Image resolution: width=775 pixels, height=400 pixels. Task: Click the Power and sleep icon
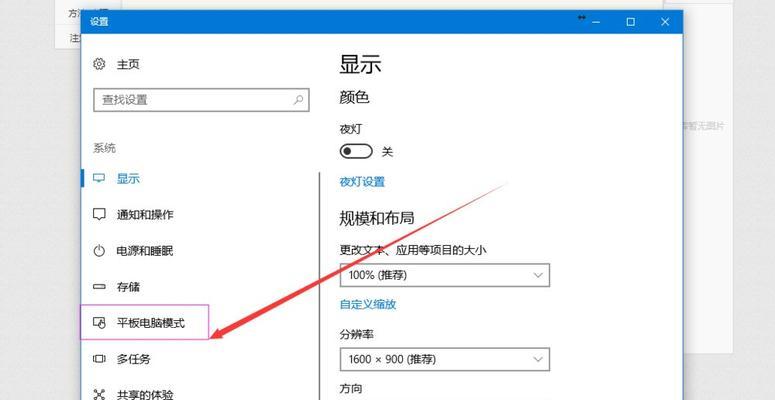click(x=99, y=251)
